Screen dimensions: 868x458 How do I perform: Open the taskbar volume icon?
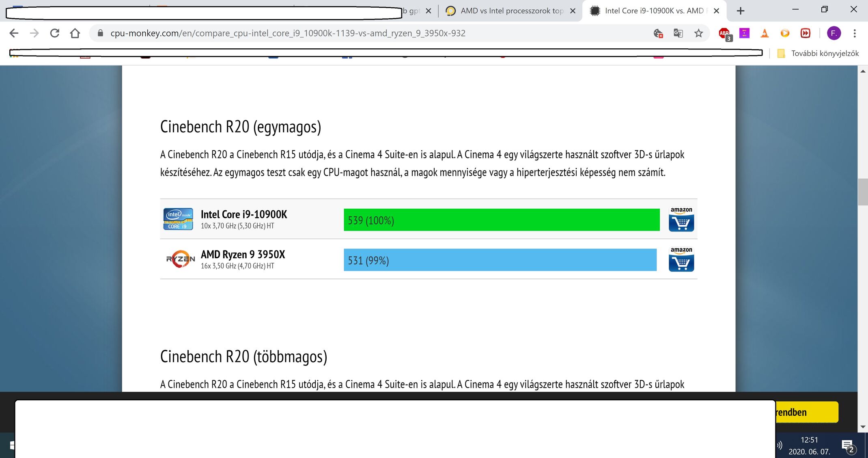(x=779, y=445)
